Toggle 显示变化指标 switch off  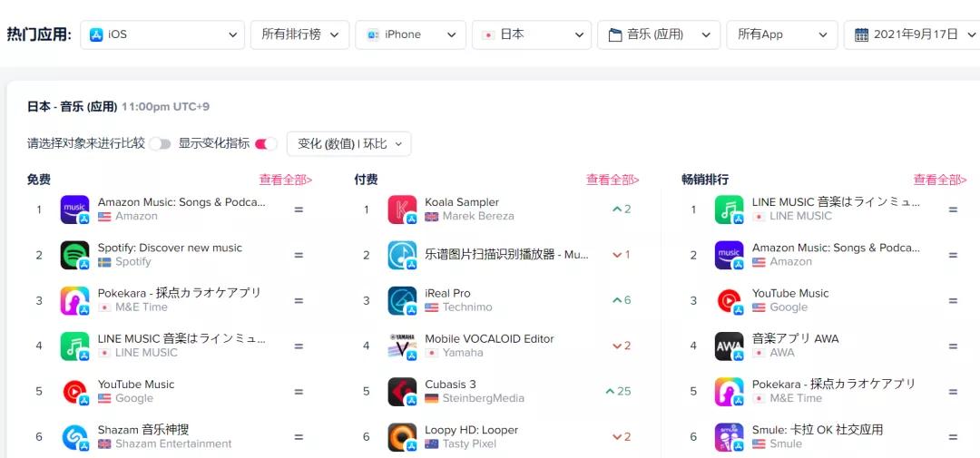pyautogui.click(x=266, y=143)
